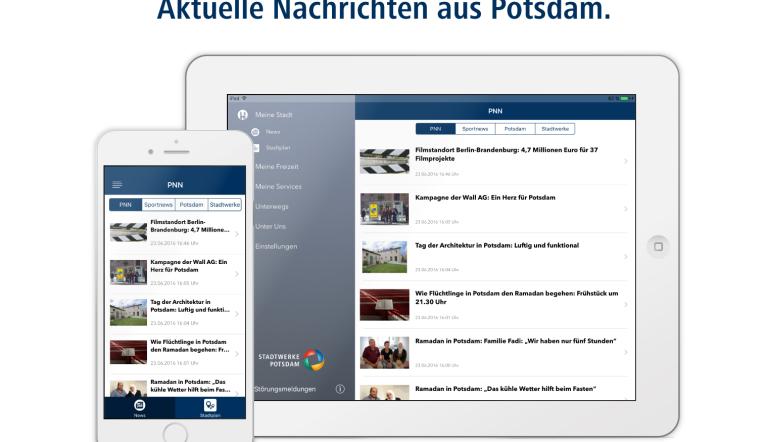Open architecture house thumbnail on iPad
The image size is (768, 442).
(x=384, y=257)
